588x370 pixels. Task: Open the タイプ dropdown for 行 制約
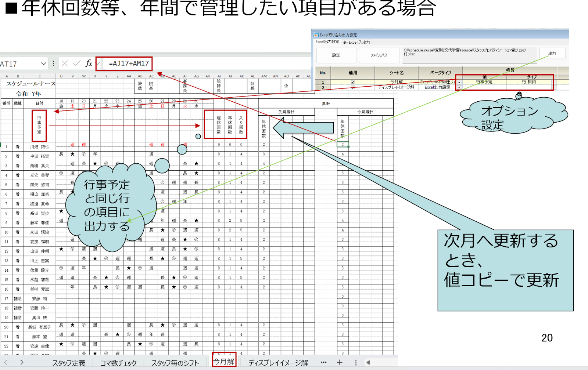point(554,82)
